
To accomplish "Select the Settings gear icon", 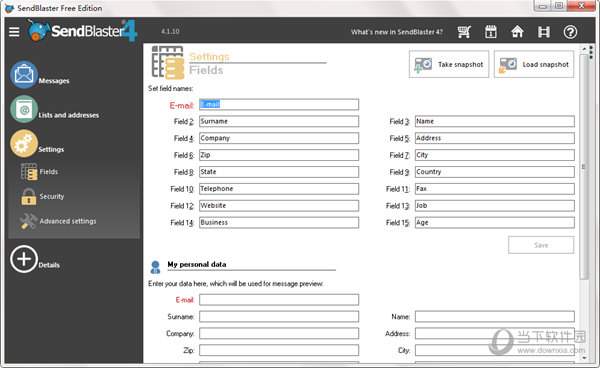I will 24,143.
